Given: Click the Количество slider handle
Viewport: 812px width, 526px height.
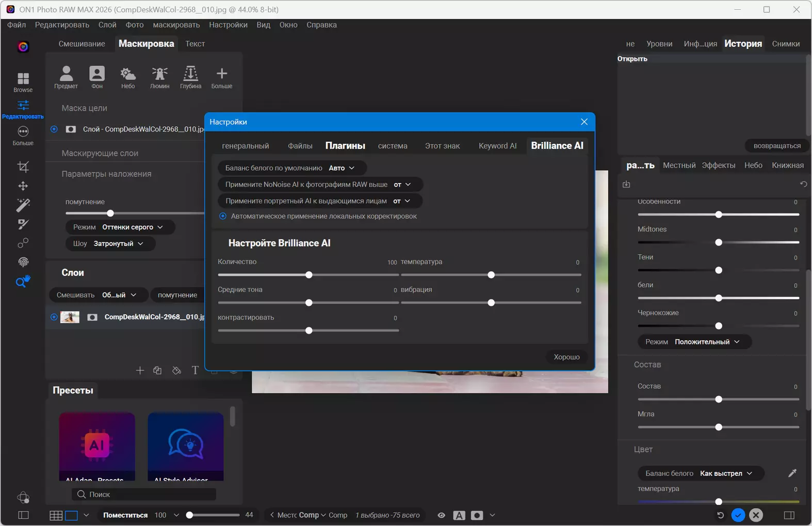Looking at the screenshot, I should 309,275.
